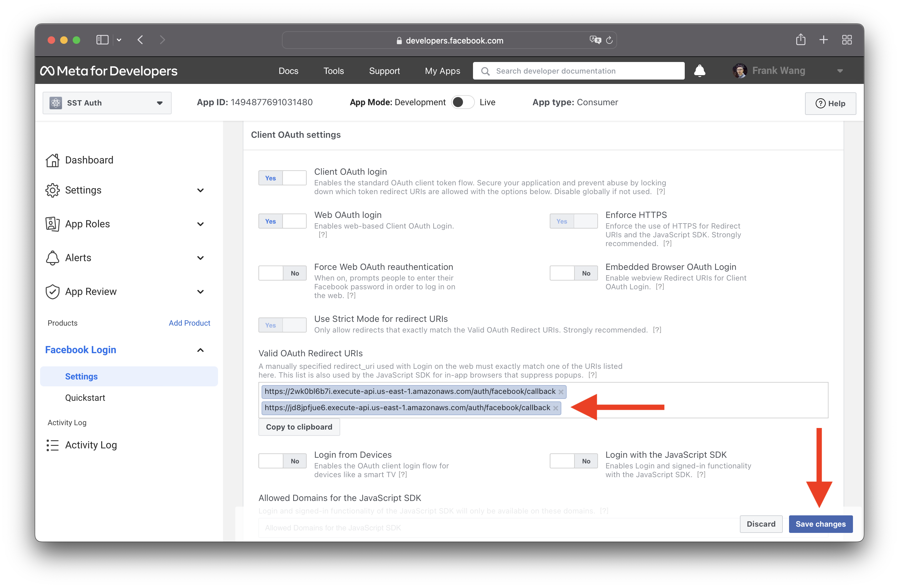The width and height of the screenshot is (899, 588).
Task: Click the Help button
Action: (x=830, y=103)
